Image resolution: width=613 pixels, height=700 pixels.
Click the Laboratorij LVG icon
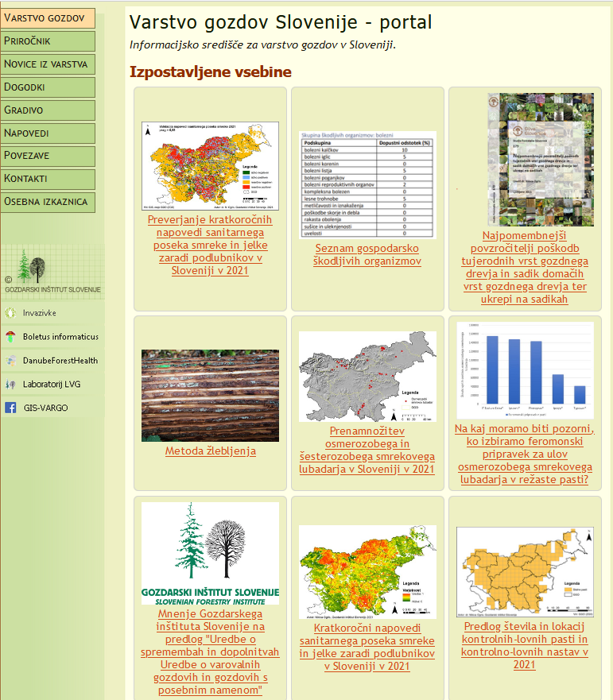point(10,385)
